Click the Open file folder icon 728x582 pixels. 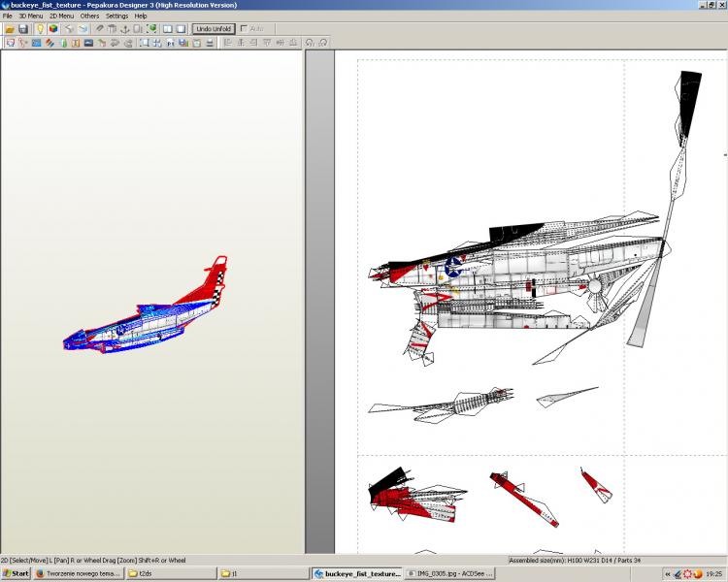[9, 29]
